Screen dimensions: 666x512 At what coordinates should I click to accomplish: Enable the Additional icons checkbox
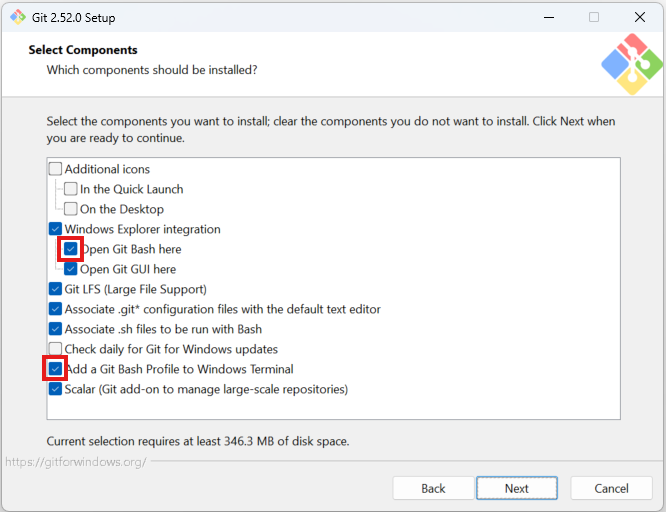[55, 169]
